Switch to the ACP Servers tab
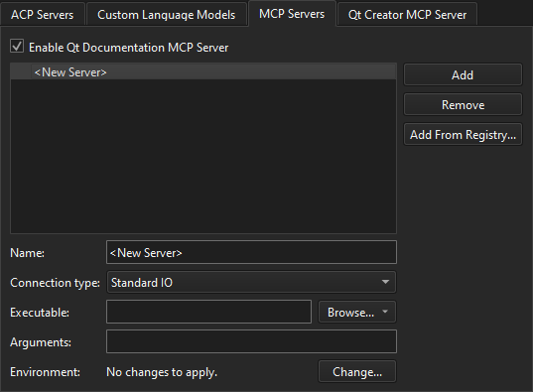533x392 pixels. 42,14
